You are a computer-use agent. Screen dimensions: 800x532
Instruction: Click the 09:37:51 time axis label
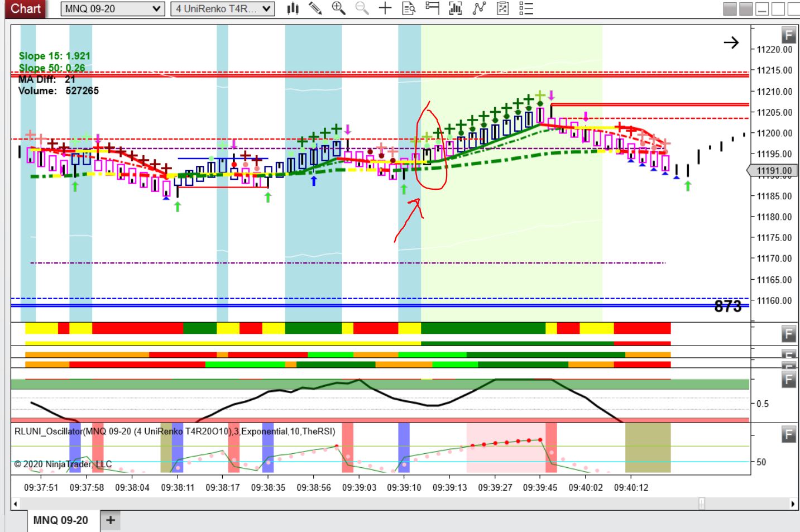(x=41, y=487)
